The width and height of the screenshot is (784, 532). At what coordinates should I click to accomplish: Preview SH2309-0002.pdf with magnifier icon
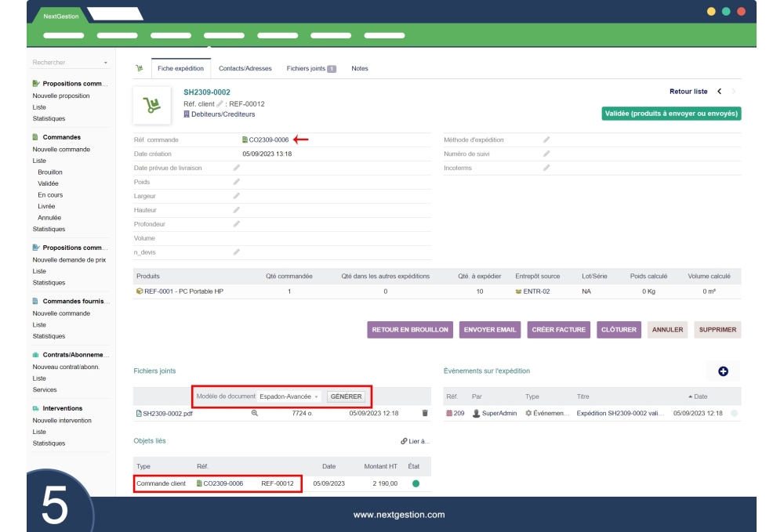pos(254,413)
